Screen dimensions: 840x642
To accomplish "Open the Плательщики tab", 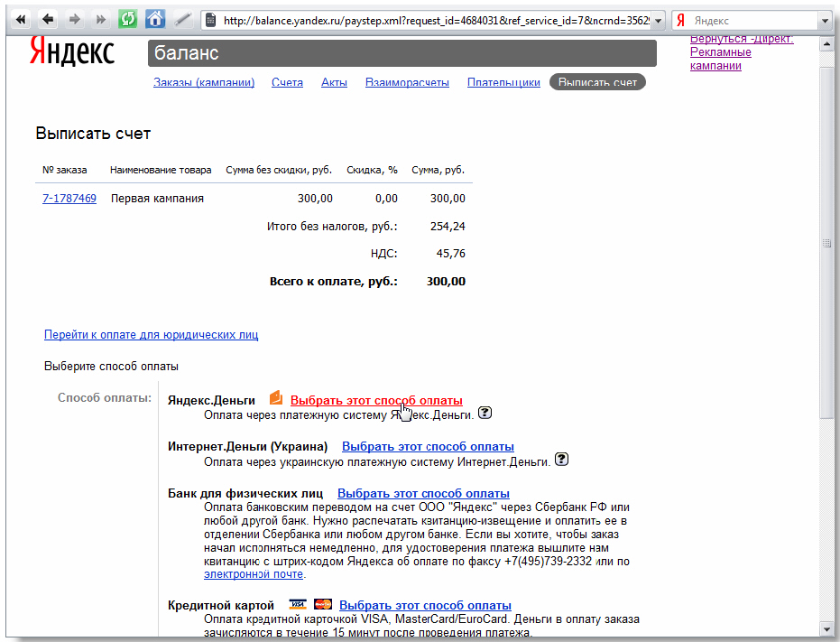I will point(503,82).
